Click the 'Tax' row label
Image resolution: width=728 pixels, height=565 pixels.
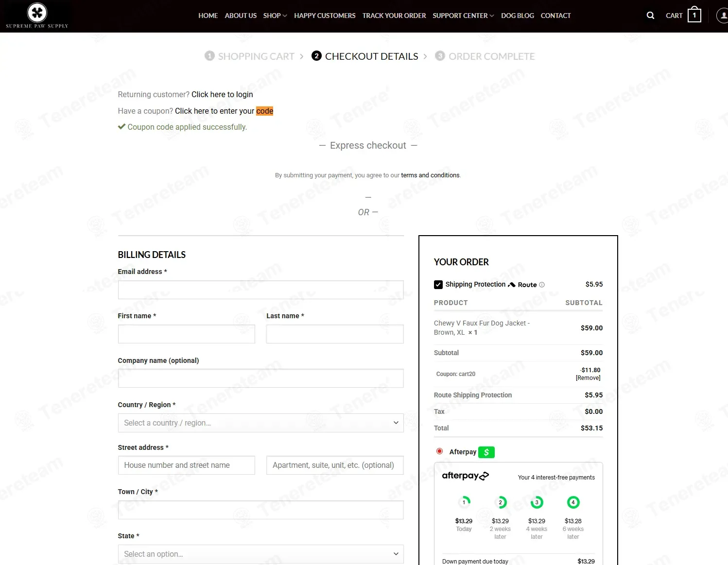click(439, 411)
